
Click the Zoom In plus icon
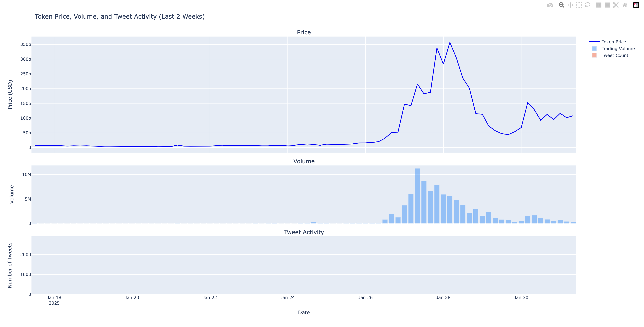point(599,5)
